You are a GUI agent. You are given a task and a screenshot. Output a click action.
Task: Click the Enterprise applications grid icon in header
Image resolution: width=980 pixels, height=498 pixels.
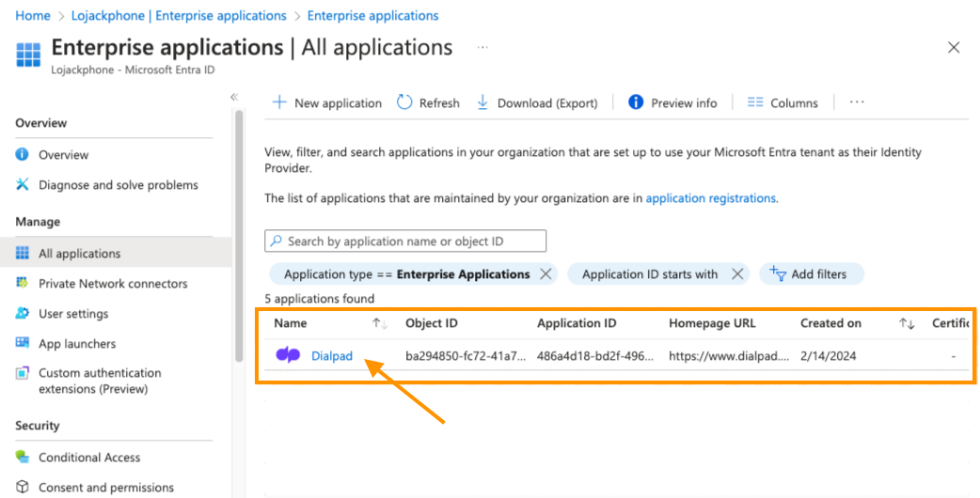click(28, 54)
